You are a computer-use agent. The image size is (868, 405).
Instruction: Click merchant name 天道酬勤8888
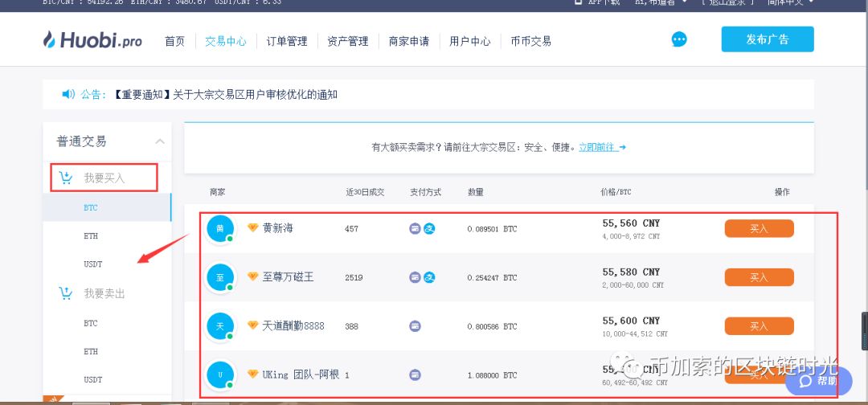pyautogui.click(x=293, y=325)
